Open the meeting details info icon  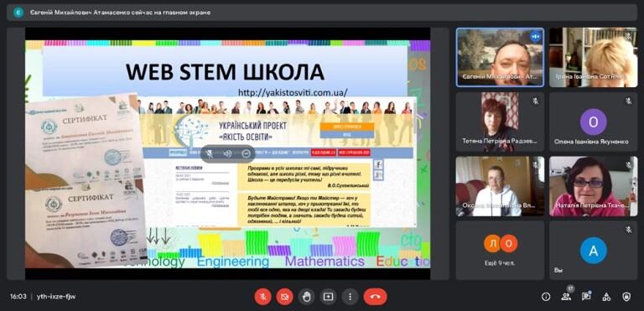pos(546,297)
